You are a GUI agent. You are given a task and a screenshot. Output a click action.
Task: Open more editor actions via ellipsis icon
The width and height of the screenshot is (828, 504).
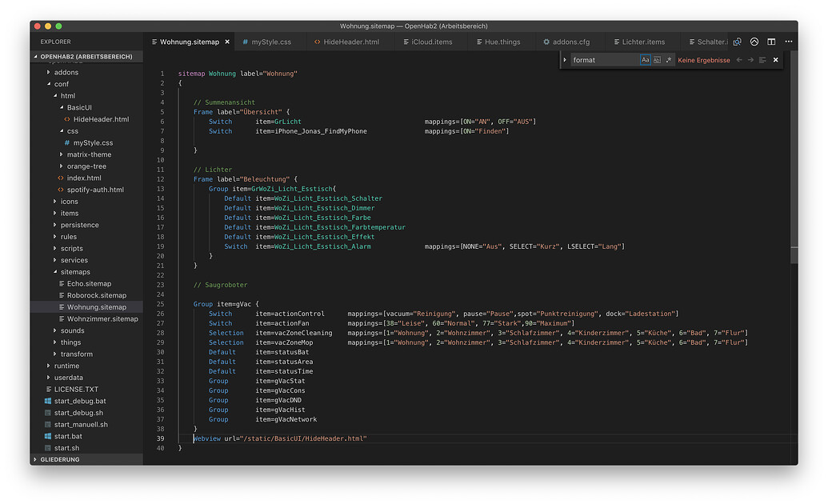789,41
